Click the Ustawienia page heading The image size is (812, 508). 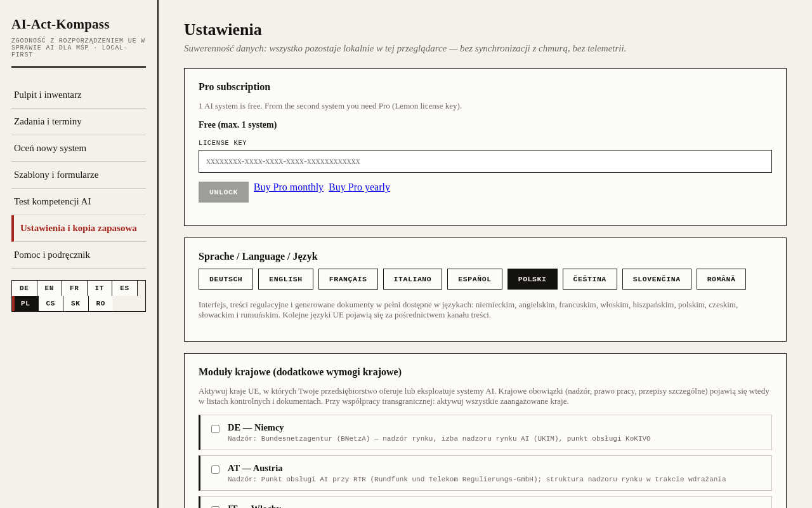[223, 30]
